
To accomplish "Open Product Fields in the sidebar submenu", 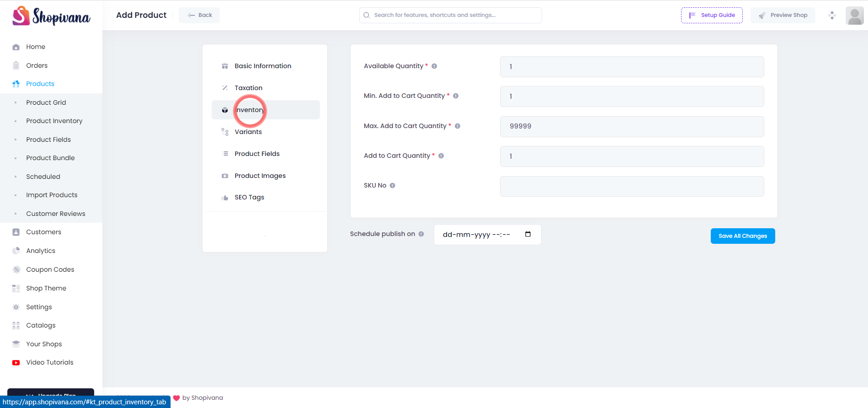I will (x=48, y=140).
